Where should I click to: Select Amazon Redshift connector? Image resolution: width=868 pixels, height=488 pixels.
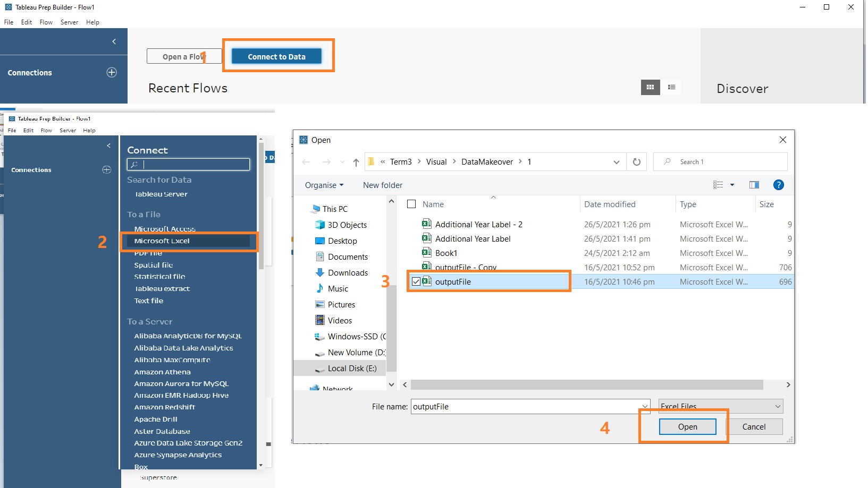pyautogui.click(x=165, y=407)
